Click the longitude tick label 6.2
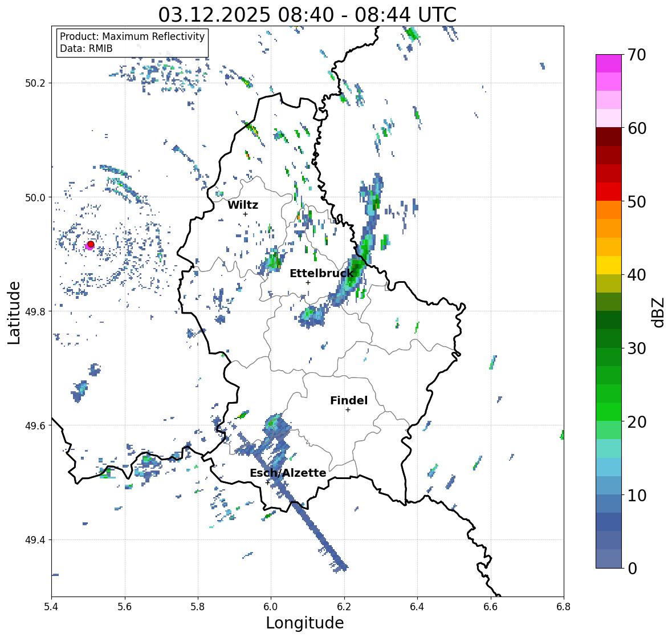Viewport: 672px width, 637px height. point(344,606)
